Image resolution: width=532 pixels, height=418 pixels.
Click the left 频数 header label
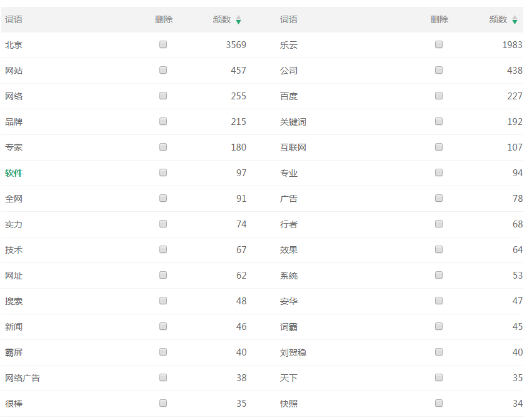pyautogui.click(x=222, y=20)
